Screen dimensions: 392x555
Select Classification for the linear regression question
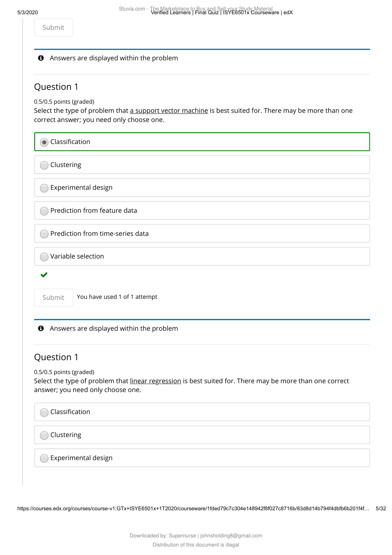click(x=44, y=412)
